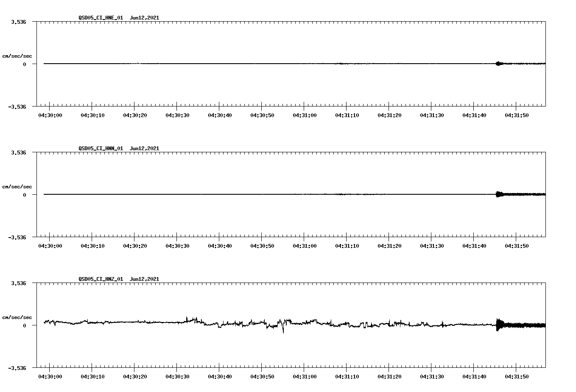
Task: Click the 04:30:40 time label under HNN plot
Action: tap(220, 246)
